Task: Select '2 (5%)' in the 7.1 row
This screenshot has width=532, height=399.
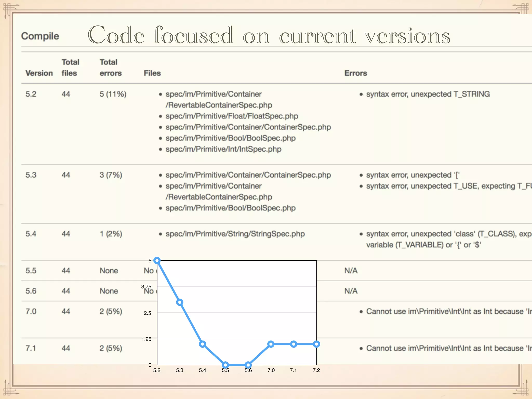Action: [x=111, y=348]
